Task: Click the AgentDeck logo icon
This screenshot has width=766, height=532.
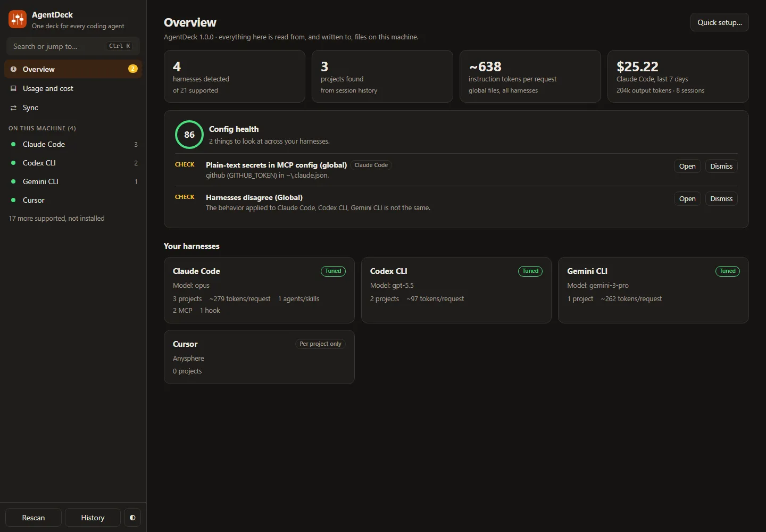Action: pos(18,20)
